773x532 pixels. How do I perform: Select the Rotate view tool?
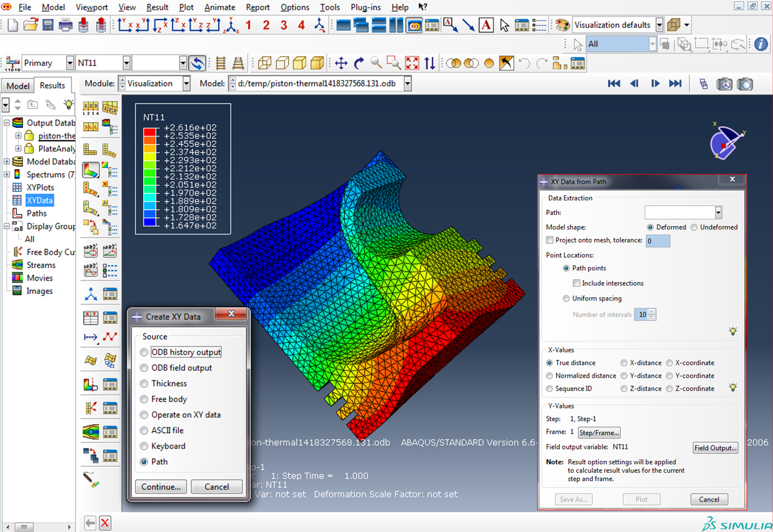[359, 63]
